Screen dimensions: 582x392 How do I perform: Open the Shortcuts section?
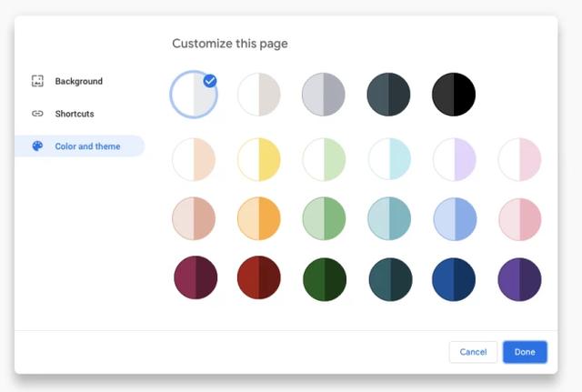coord(75,114)
